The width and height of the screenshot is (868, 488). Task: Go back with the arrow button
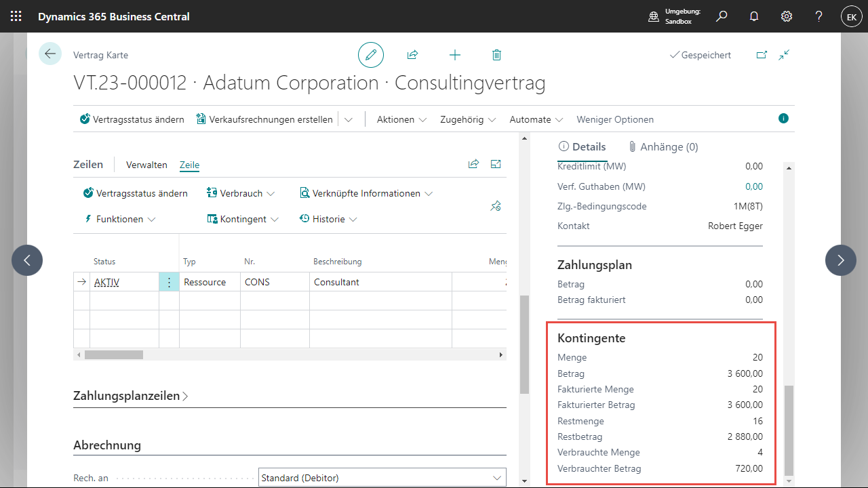pos(50,54)
